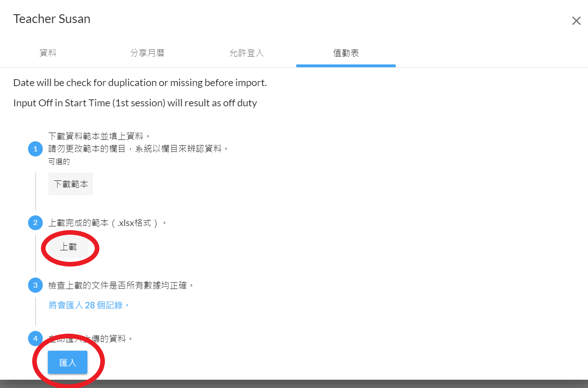This screenshot has width=588, height=388.
Task: Select the 值勤表 tab
Action: [346, 53]
